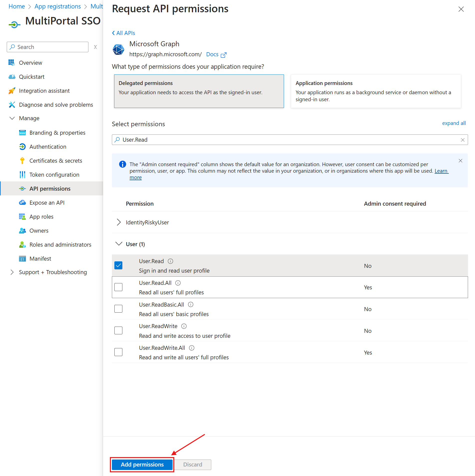
Task: Click the Certificates & secrets key icon
Action: 22,161
